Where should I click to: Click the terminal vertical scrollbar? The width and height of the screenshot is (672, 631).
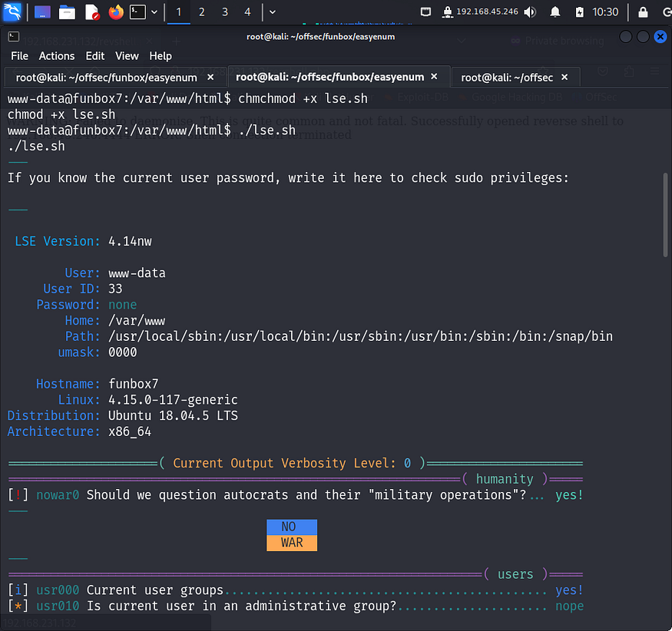coord(665,215)
